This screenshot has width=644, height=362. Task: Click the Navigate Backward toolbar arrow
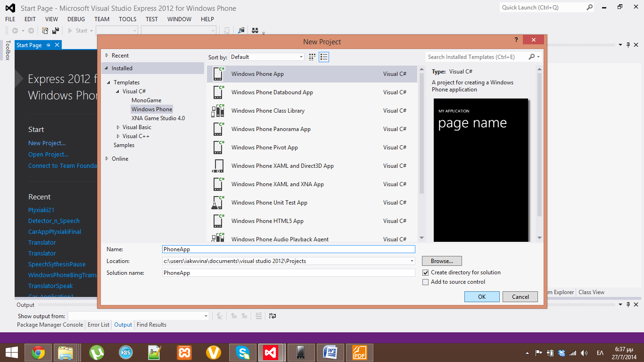(x=15, y=31)
